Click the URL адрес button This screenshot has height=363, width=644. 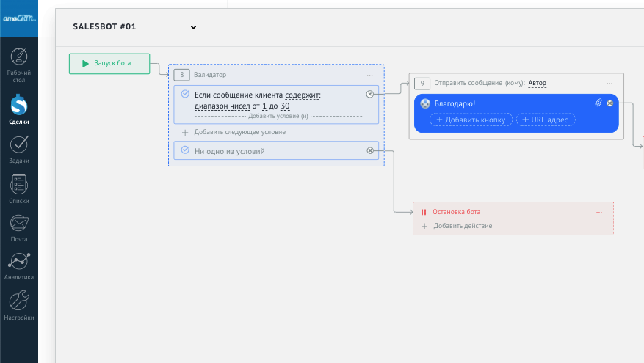tap(545, 120)
